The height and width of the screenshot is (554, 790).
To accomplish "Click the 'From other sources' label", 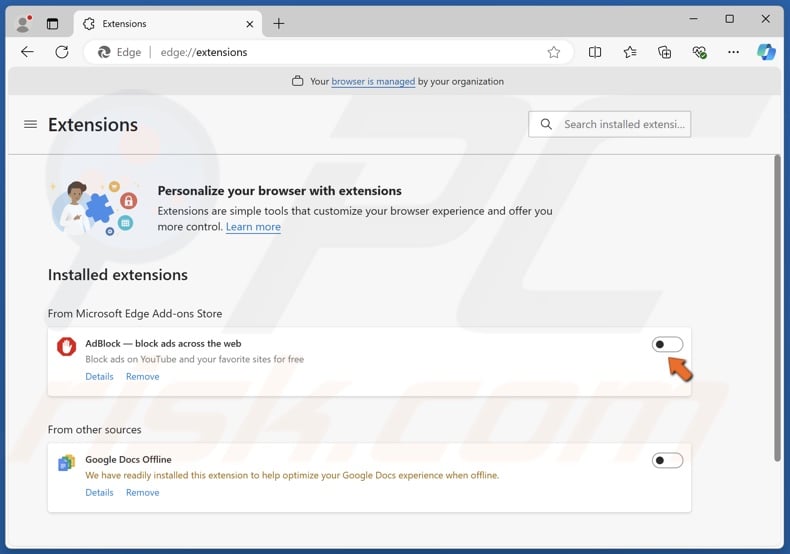I will click(x=95, y=430).
